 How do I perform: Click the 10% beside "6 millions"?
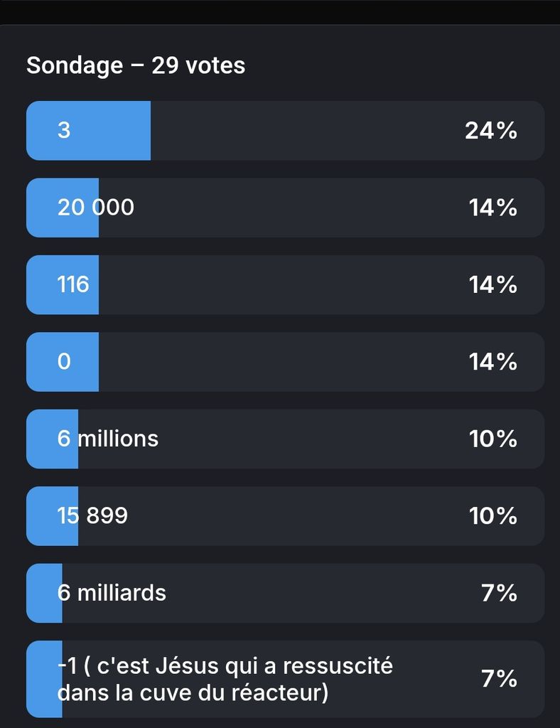pos(492,439)
